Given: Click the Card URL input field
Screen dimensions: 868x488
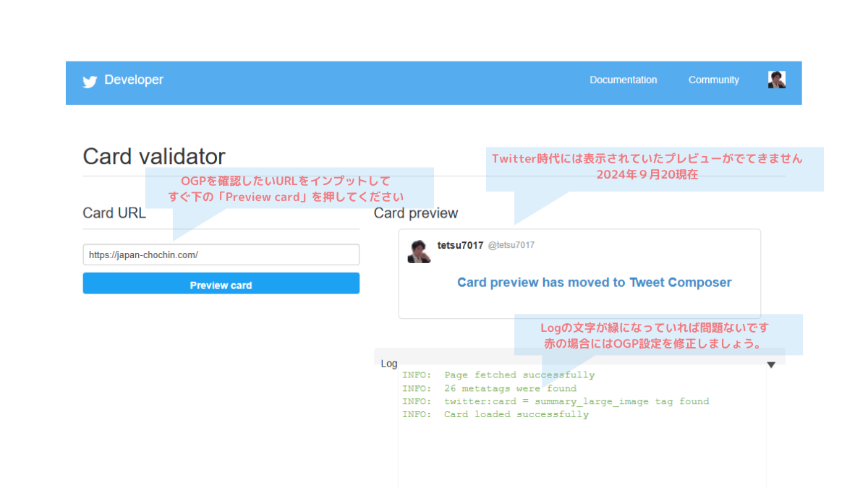Looking at the screenshot, I should [221, 254].
